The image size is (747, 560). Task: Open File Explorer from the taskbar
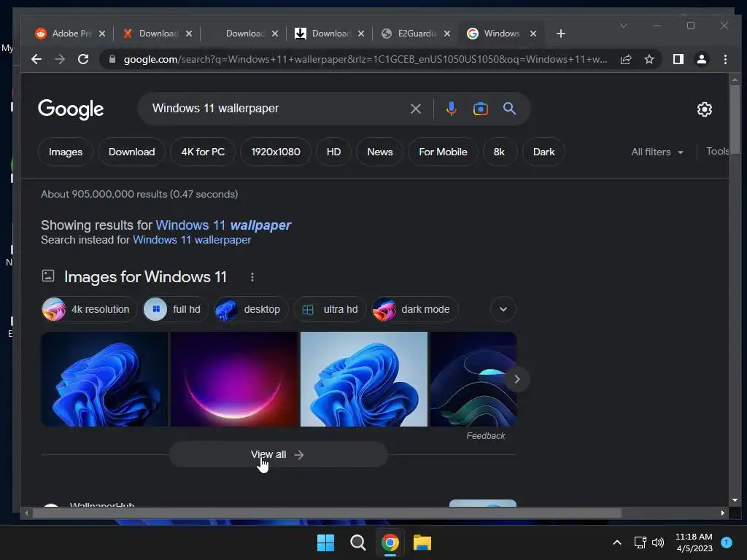422,542
